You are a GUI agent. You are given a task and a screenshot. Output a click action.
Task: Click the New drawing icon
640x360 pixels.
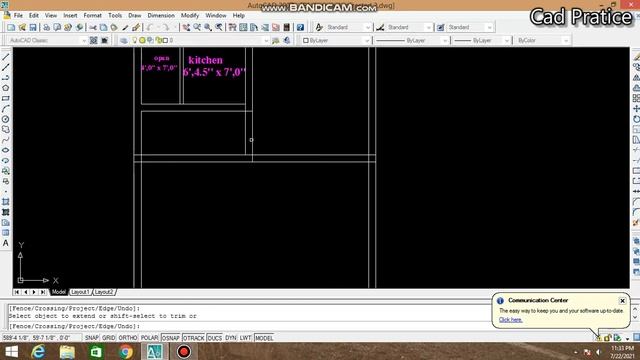[11, 27]
